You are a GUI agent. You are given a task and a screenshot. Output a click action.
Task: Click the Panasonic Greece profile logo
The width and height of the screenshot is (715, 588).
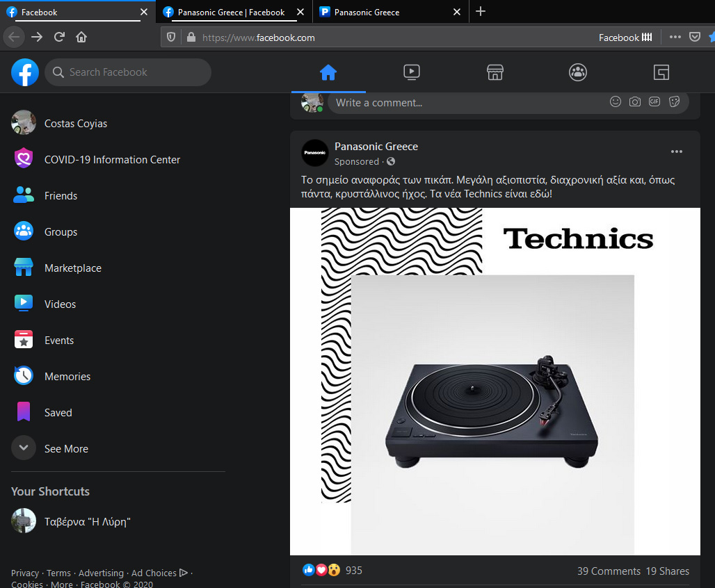[x=314, y=153]
